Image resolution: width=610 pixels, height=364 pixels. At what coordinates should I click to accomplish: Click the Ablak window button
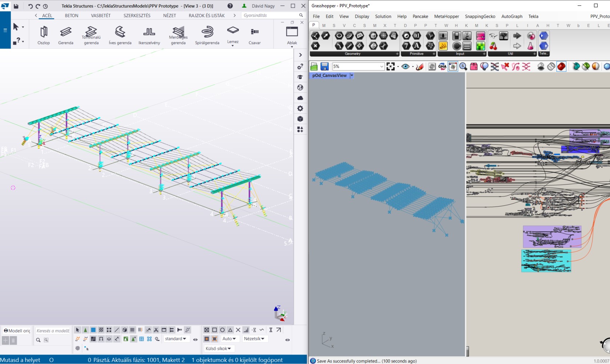(292, 35)
